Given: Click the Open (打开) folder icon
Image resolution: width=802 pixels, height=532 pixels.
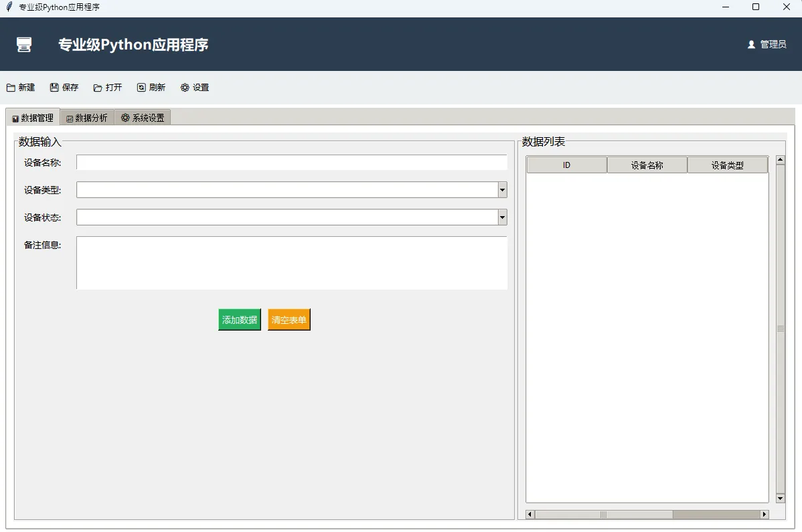Looking at the screenshot, I should tap(98, 88).
